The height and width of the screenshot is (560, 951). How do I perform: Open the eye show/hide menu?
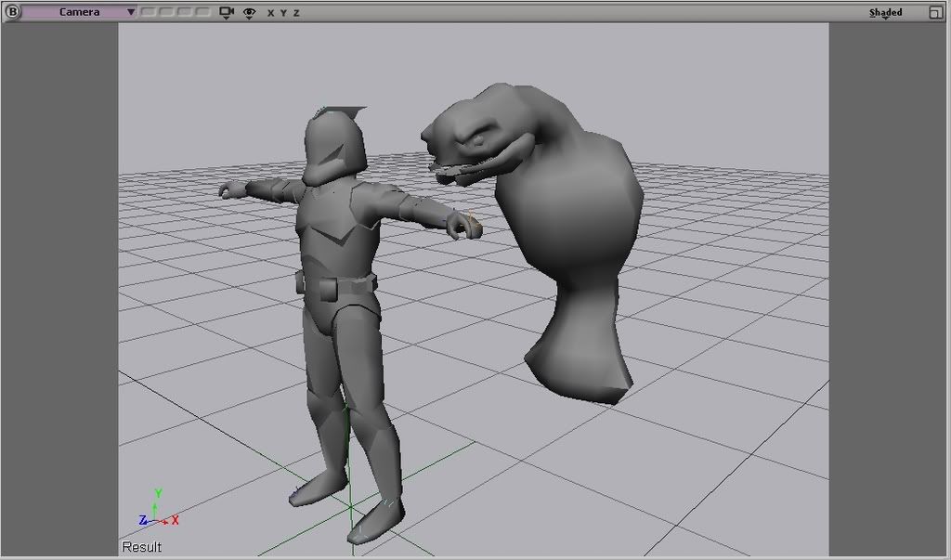249,13
